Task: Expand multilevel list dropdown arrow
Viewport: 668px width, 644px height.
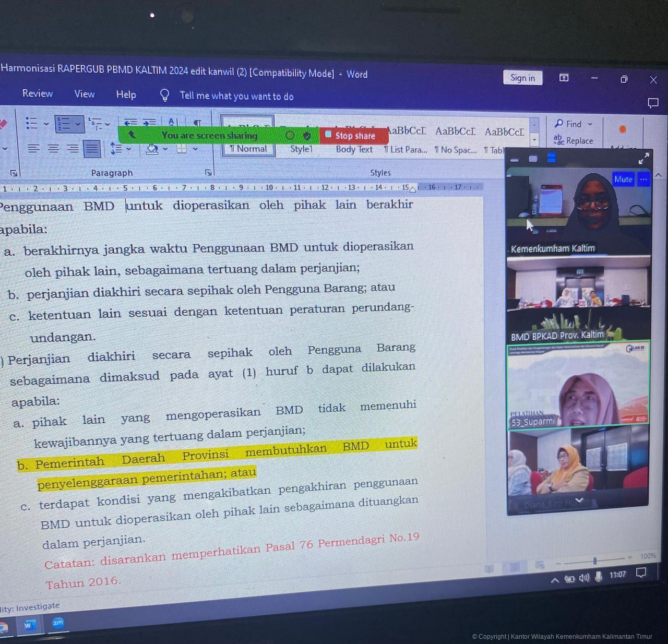Action: [x=108, y=124]
